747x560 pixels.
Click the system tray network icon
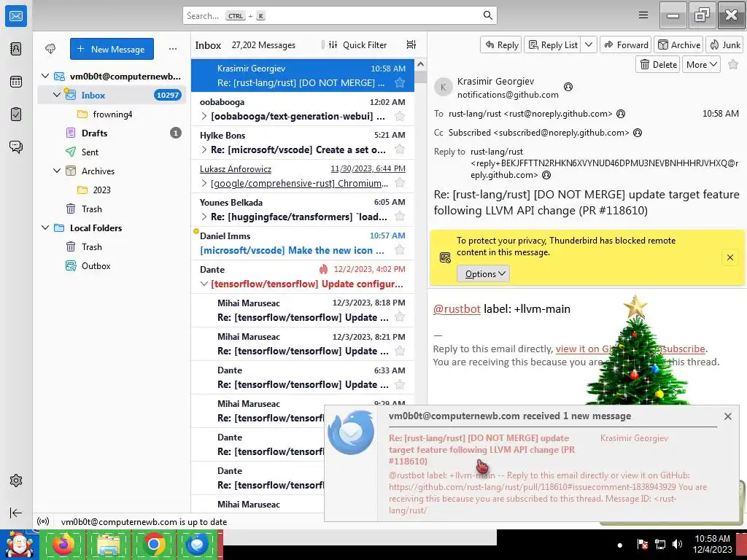pos(659,544)
